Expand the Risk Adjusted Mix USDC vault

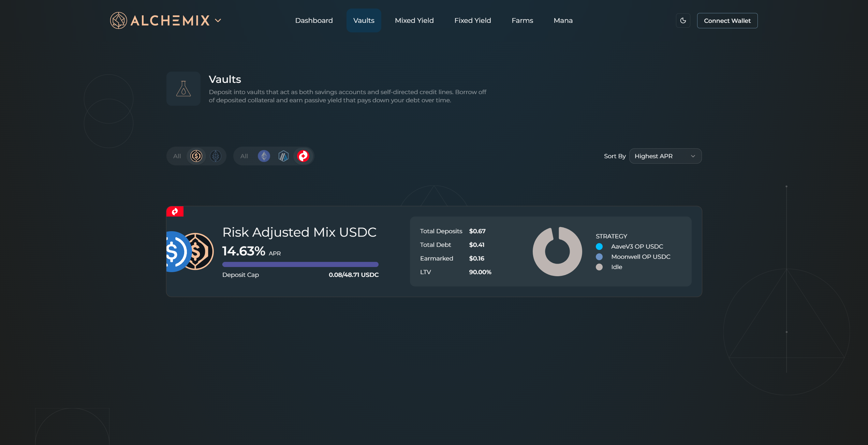[x=299, y=233]
